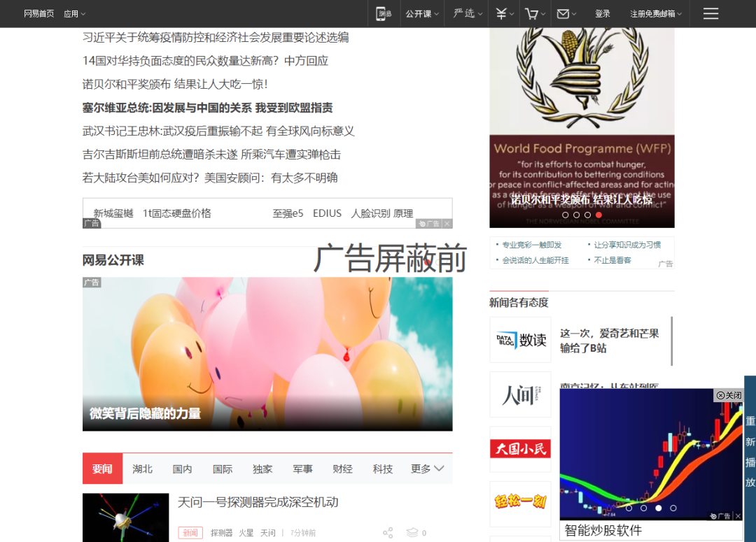Expand the 严选 dropdown

(468, 13)
